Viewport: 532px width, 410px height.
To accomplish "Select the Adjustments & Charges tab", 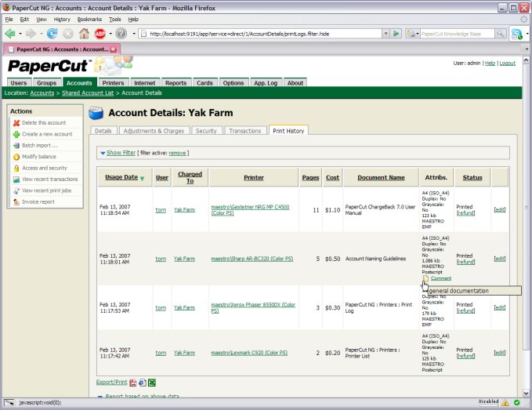I will pyautogui.click(x=154, y=131).
